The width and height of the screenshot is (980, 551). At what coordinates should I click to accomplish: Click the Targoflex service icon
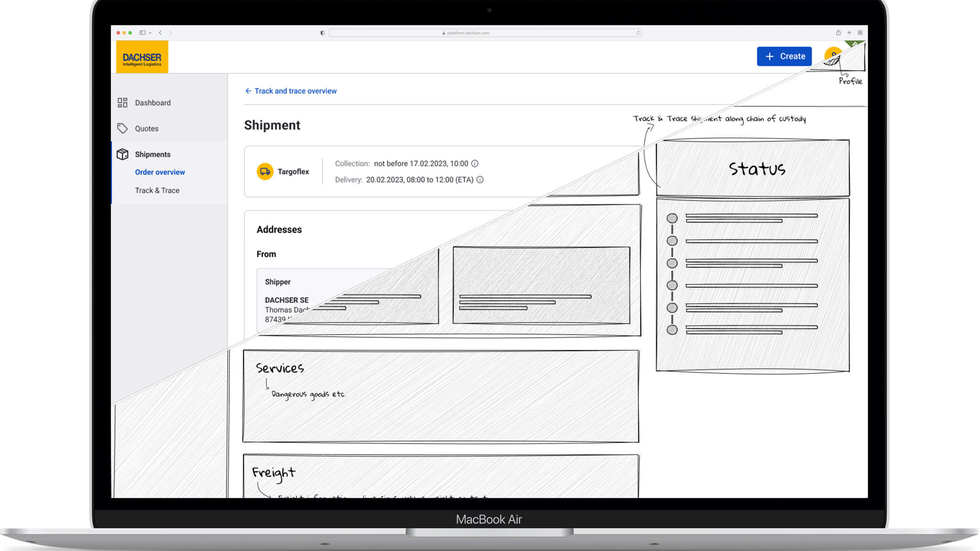click(265, 171)
